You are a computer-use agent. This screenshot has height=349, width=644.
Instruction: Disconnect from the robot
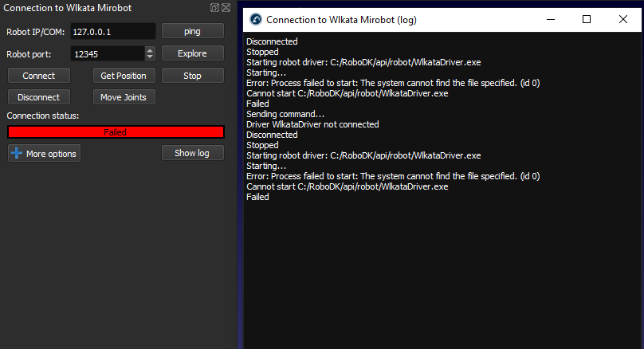click(39, 97)
